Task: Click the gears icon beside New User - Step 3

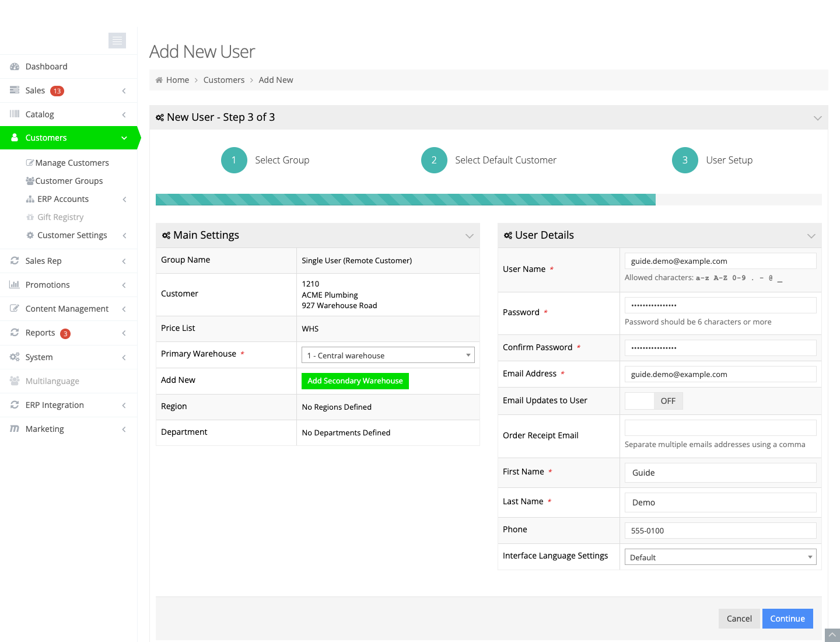Action: (160, 117)
